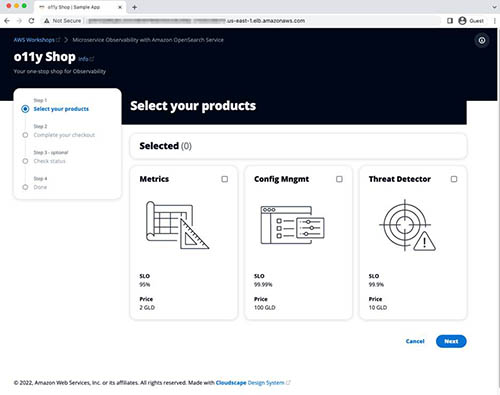Open the Microservice Observability breadcrumb link
The height and width of the screenshot is (395, 500).
click(148, 40)
